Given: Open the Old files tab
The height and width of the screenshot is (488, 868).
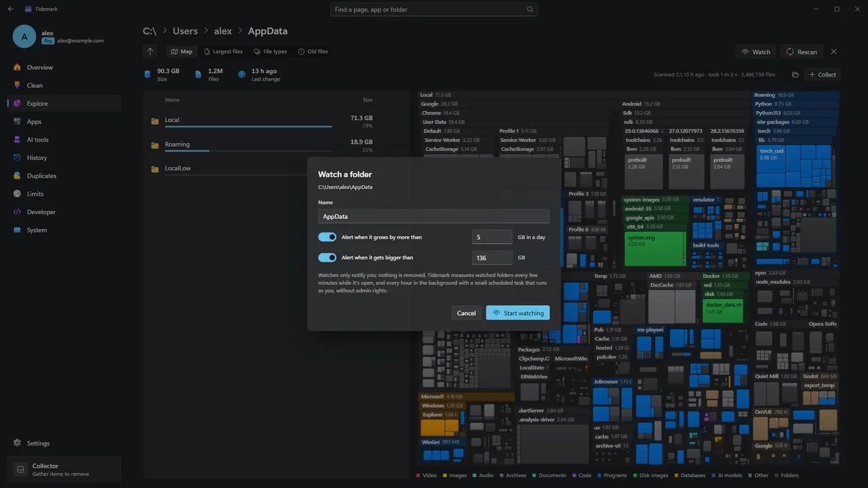Looking at the screenshot, I should pyautogui.click(x=313, y=52).
